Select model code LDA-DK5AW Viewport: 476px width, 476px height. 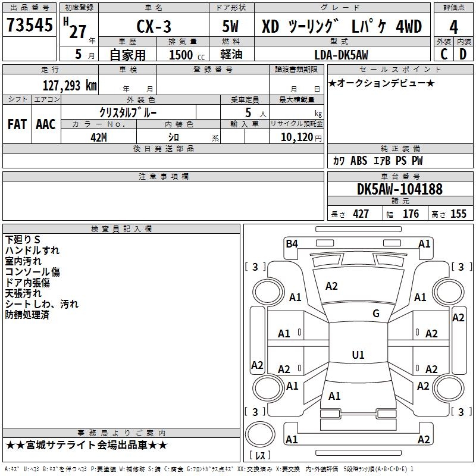point(341,55)
